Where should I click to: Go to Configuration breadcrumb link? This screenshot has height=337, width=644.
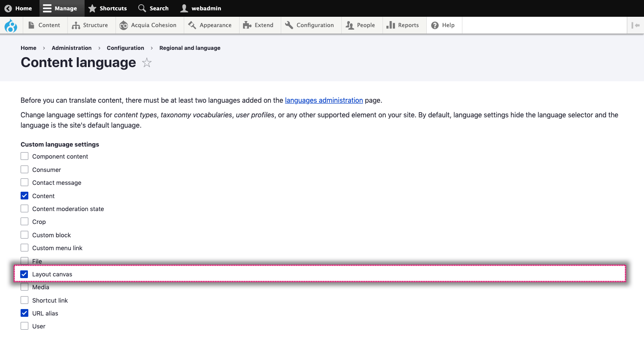click(x=125, y=48)
